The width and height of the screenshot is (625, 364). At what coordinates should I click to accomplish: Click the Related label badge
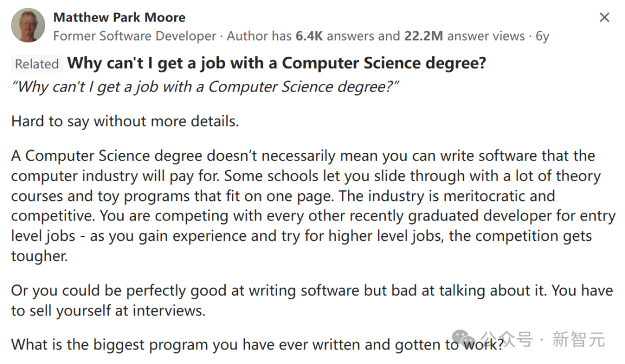36,64
